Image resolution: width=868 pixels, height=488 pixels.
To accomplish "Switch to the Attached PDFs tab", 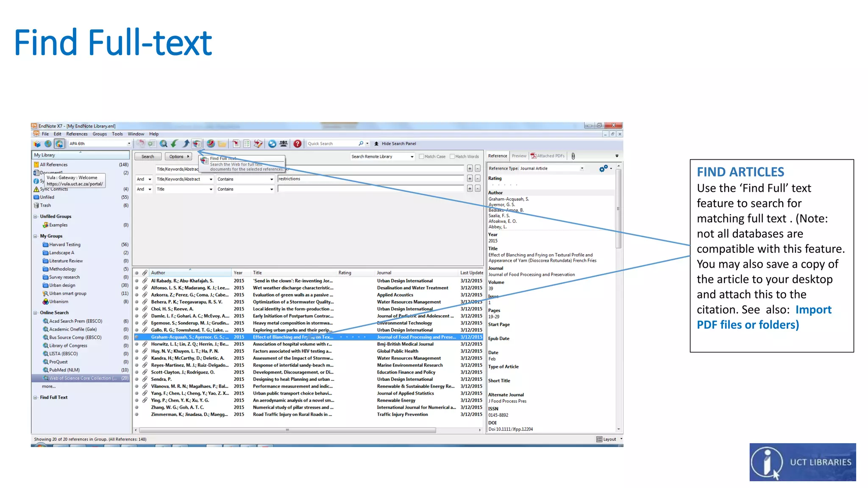I will [x=548, y=156].
